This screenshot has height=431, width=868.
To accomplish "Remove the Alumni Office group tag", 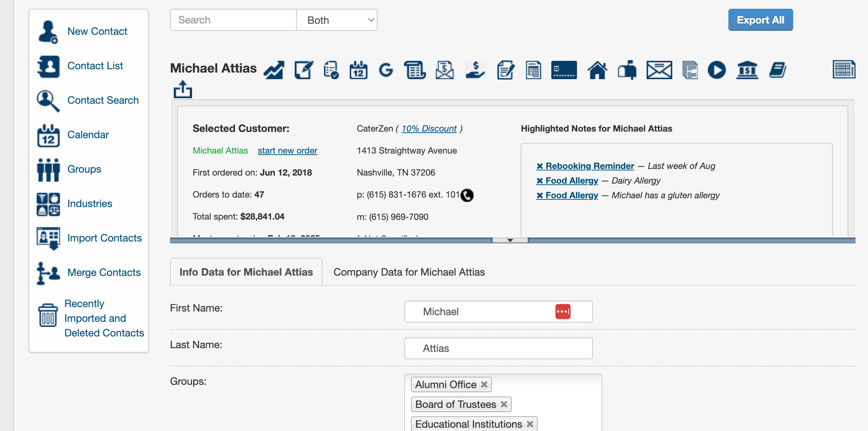I will coord(484,384).
